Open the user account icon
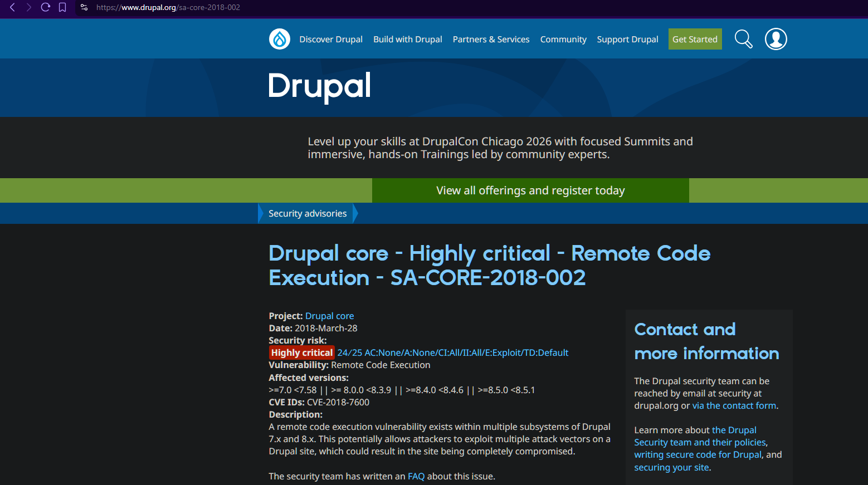868x485 pixels. [776, 39]
